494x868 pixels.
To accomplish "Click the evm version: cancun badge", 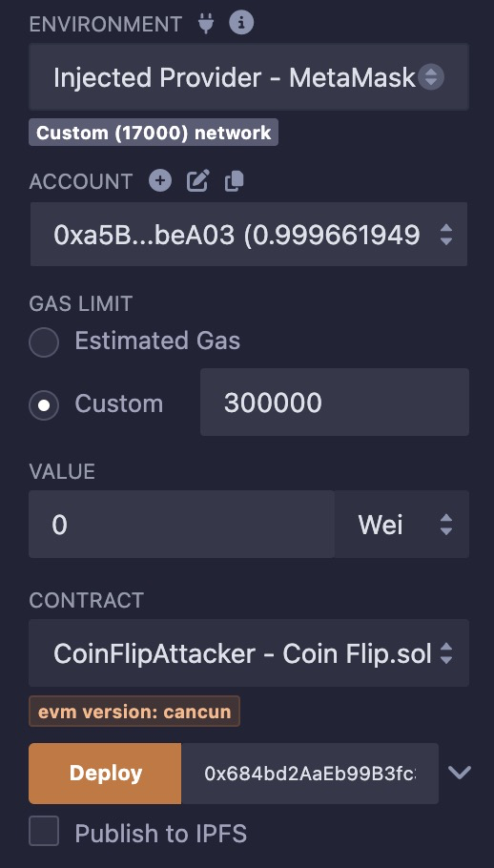I will click(134, 712).
